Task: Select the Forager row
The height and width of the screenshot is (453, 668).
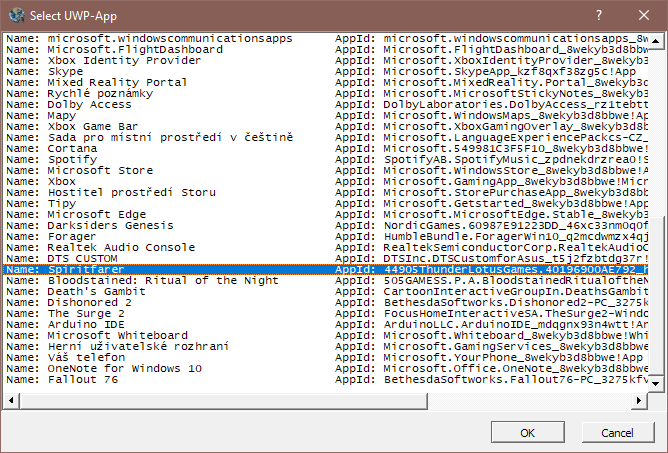Action: pos(325,237)
